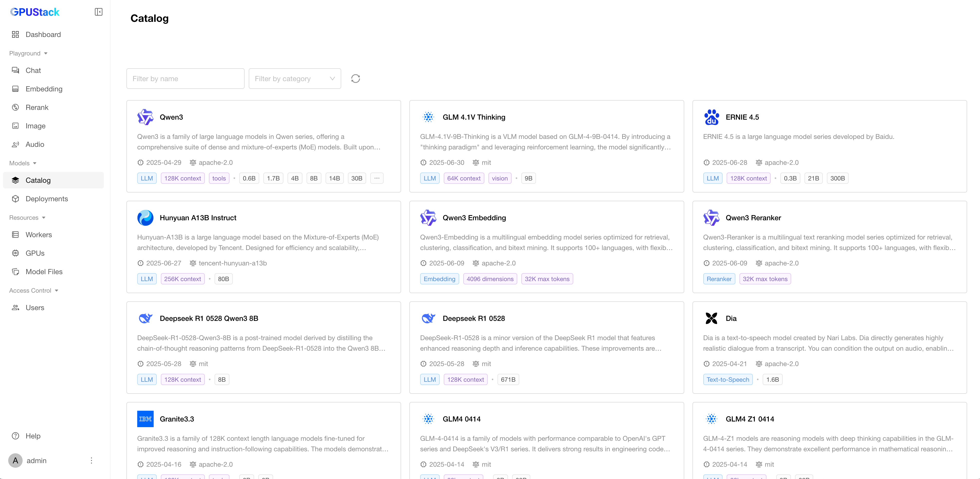Collapse the Models section in sidebar
The width and height of the screenshot is (980, 479).
click(23, 163)
